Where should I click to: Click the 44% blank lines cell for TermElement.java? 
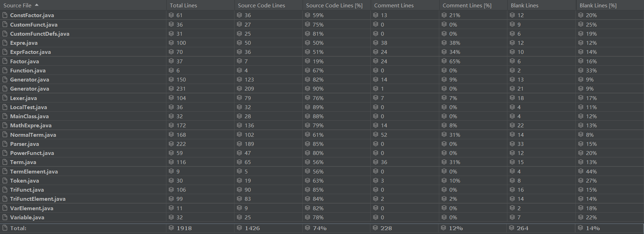591,171
